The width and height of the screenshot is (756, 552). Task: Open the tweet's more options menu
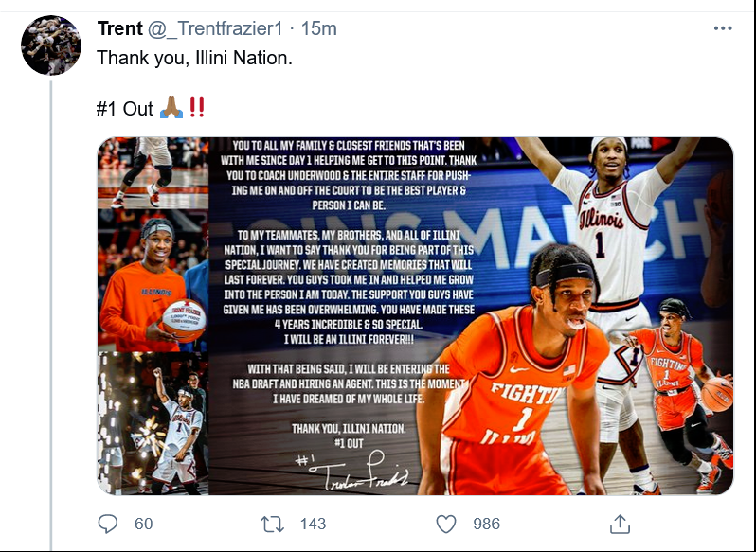tap(723, 29)
